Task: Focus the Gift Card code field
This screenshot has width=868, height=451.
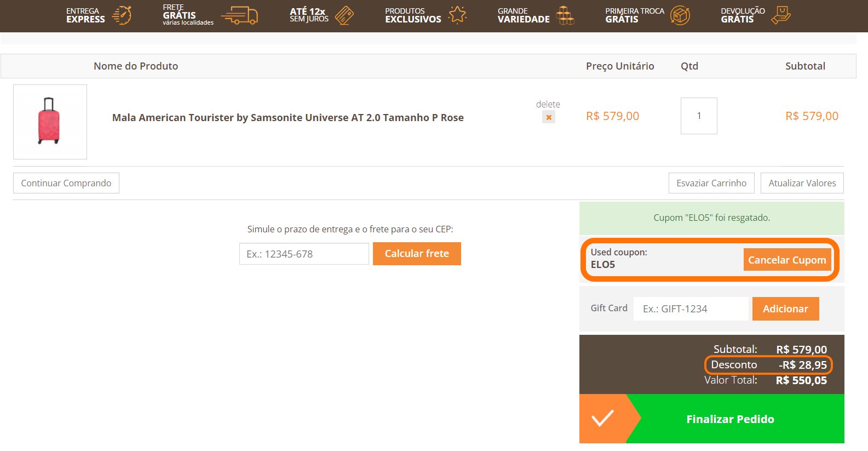Action: pos(691,309)
